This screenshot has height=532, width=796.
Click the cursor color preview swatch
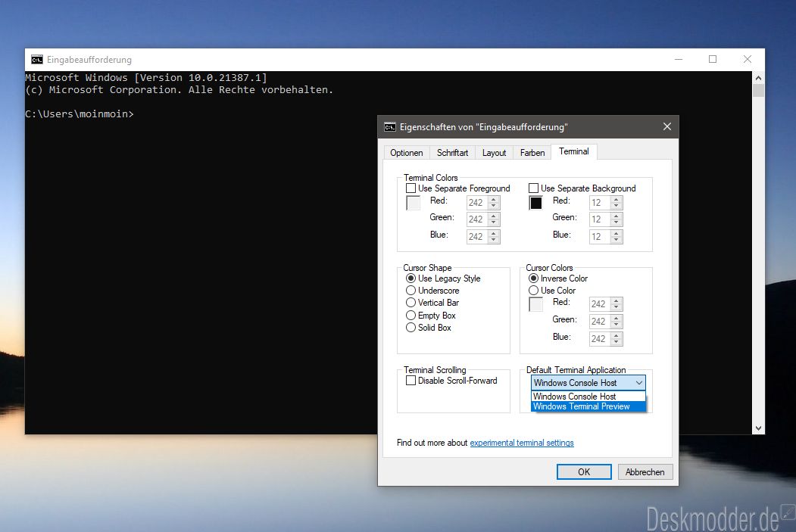pos(536,304)
